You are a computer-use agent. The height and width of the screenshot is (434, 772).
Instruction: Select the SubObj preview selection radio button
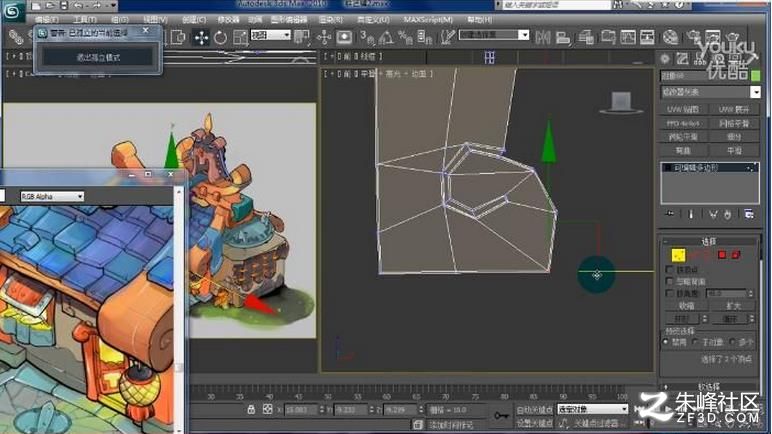tap(696, 342)
